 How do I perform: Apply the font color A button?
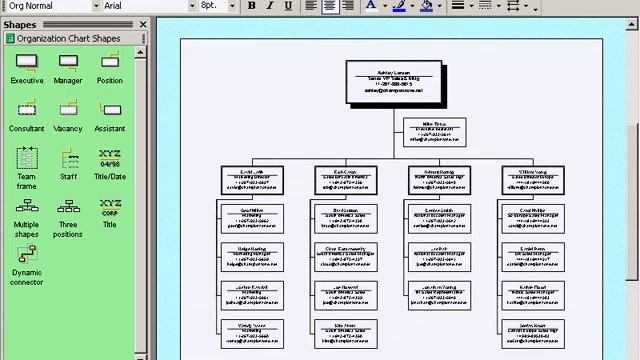coord(371,6)
